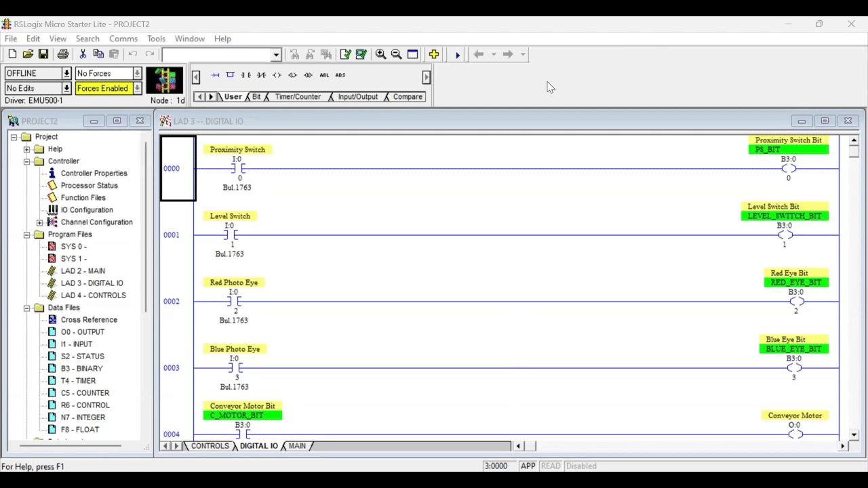Expand Channel Configuration node

tap(39, 222)
